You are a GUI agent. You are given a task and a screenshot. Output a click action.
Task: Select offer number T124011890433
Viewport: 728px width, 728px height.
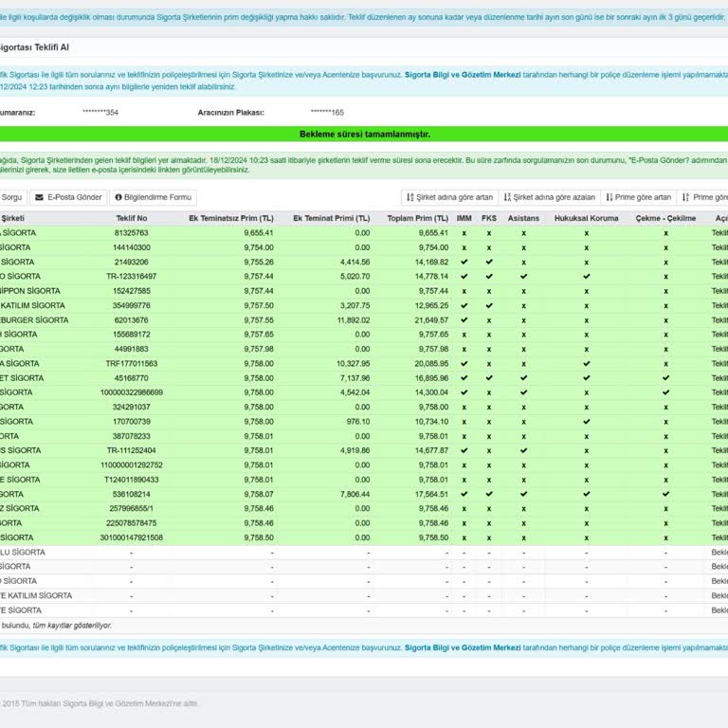pos(132,480)
